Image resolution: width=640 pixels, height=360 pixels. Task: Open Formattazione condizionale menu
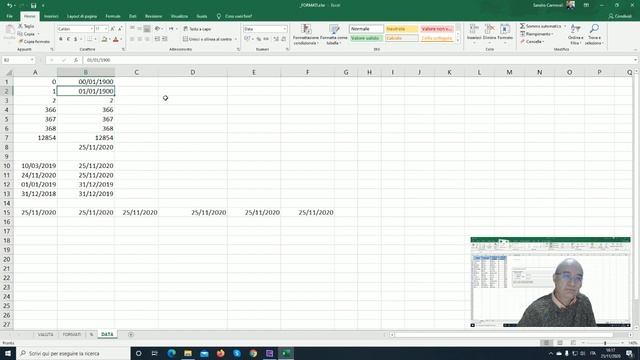306,34
